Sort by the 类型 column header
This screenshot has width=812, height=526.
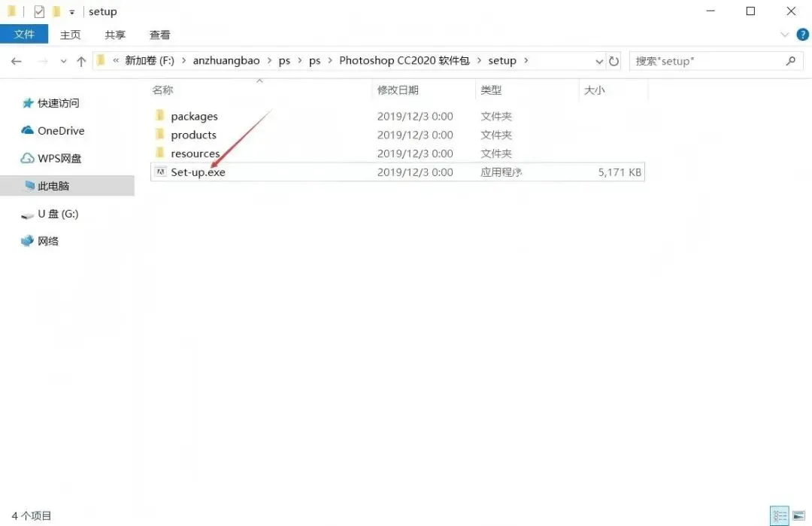[491, 90]
